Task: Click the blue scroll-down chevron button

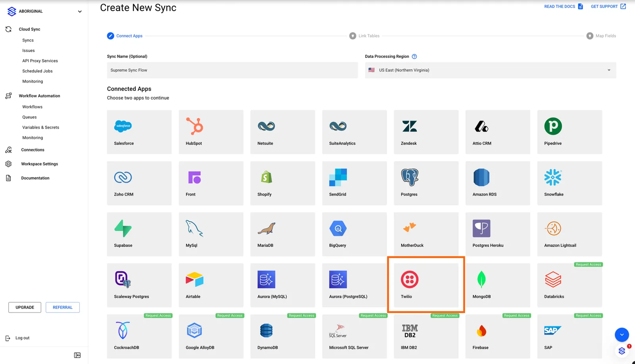Action: 622,335
